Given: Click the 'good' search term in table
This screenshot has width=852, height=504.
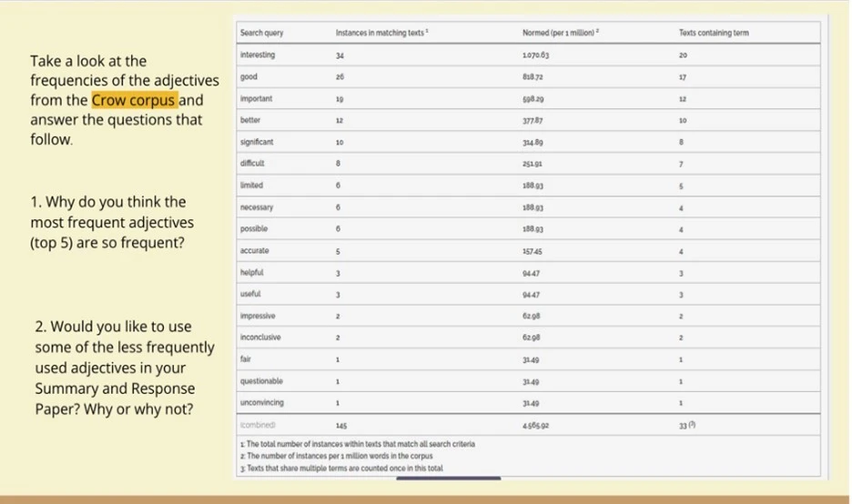Looking at the screenshot, I should tap(249, 76).
